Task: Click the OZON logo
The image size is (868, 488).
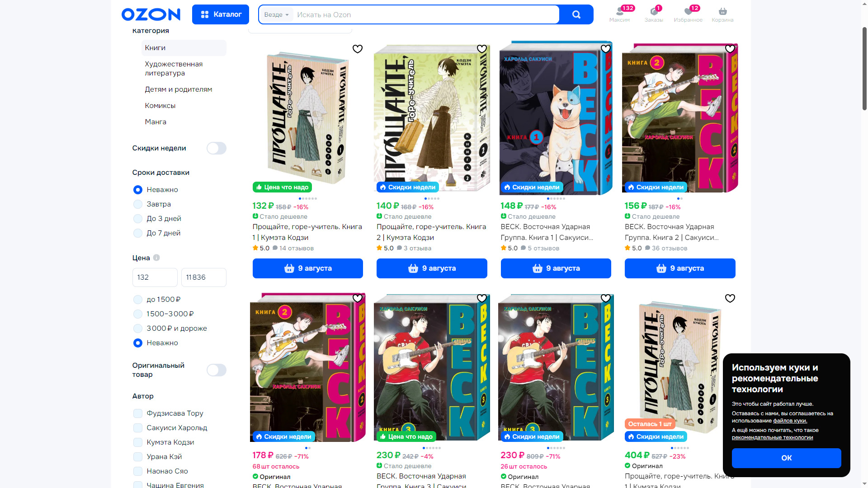Action: tap(151, 14)
